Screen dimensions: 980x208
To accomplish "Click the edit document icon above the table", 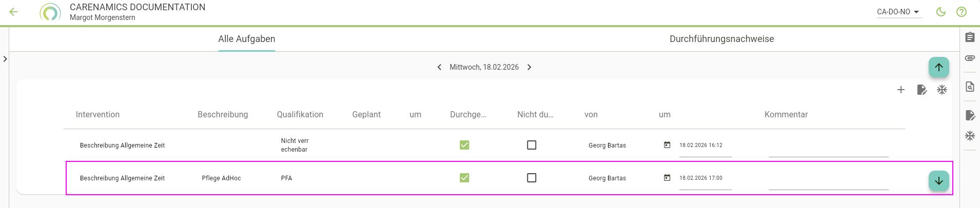I will [922, 90].
